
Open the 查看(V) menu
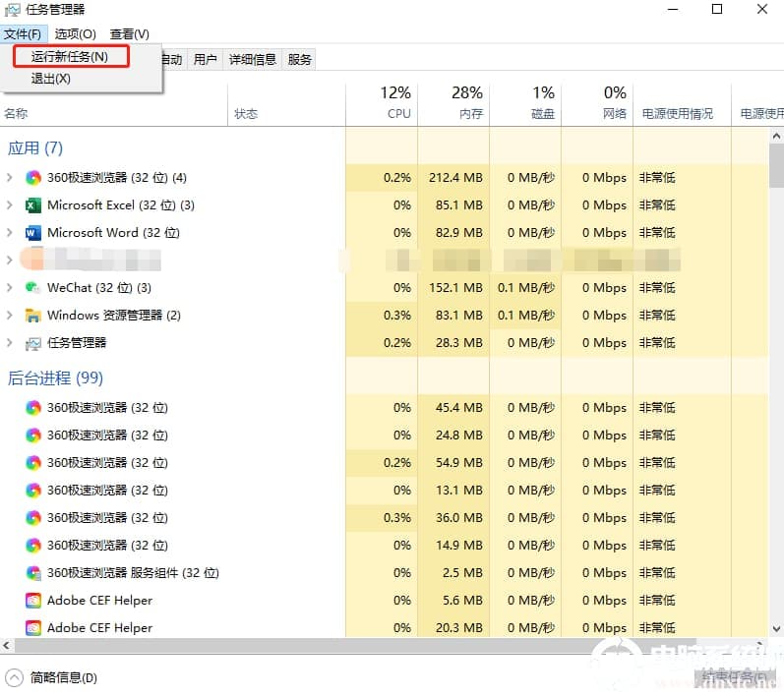coord(130,34)
